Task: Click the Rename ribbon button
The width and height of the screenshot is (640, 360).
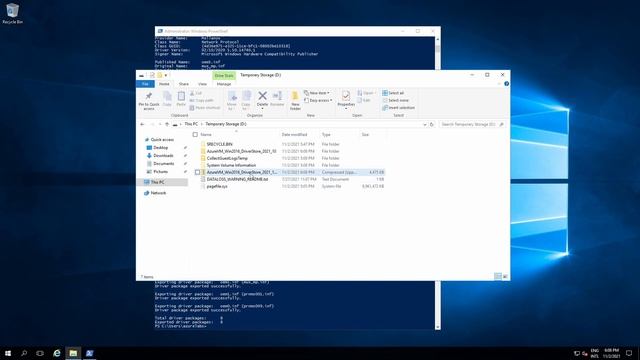Action: click(277, 99)
